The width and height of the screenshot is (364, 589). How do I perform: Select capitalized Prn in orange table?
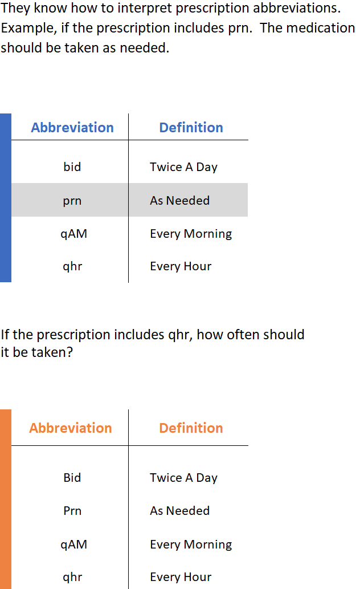72,511
